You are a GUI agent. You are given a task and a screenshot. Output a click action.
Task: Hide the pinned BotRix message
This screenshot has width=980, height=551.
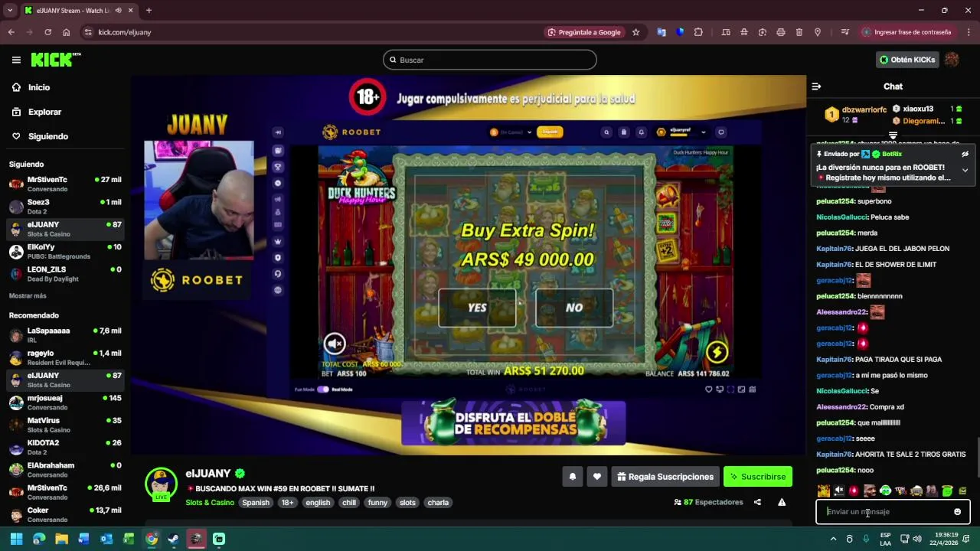point(965,154)
